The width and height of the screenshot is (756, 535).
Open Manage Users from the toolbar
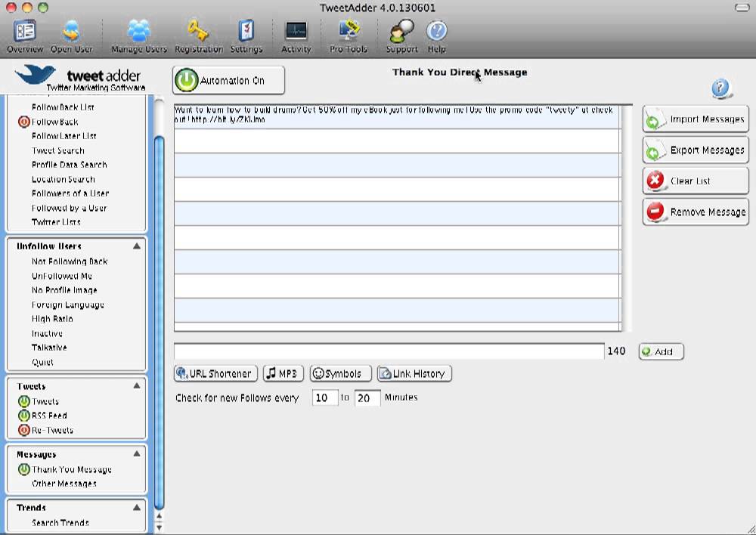[139, 36]
